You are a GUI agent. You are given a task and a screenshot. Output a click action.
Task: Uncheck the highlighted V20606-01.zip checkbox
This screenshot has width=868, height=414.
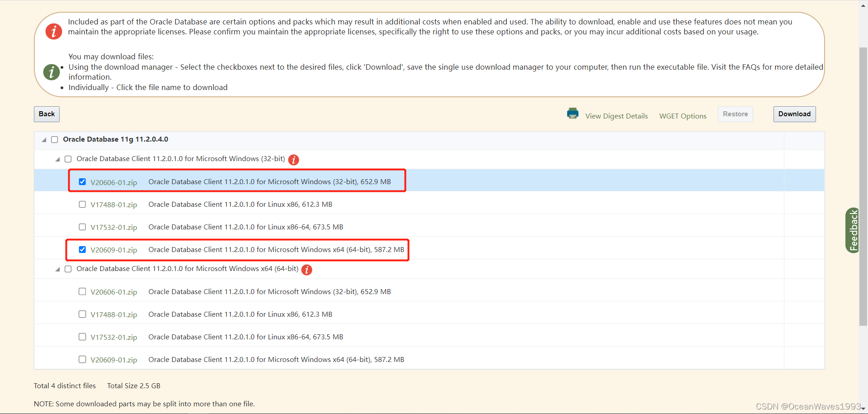click(82, 181)
